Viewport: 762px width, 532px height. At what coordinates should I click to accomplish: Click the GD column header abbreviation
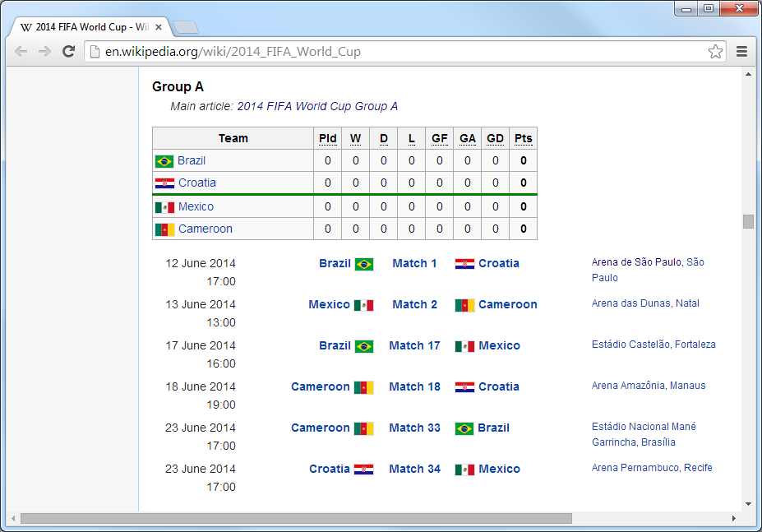(x=495, y=139)
